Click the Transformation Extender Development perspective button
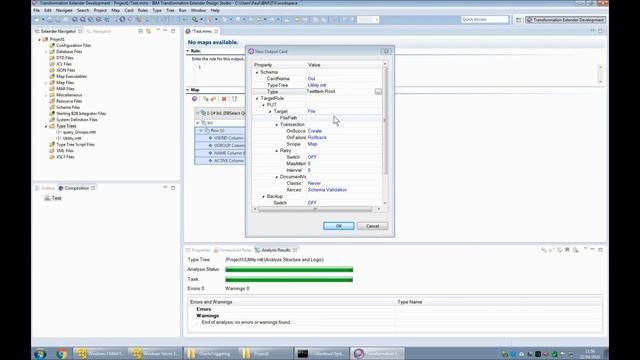Image resolution: width=640 pixels, height=360 pixels. (x=565, y=20)
